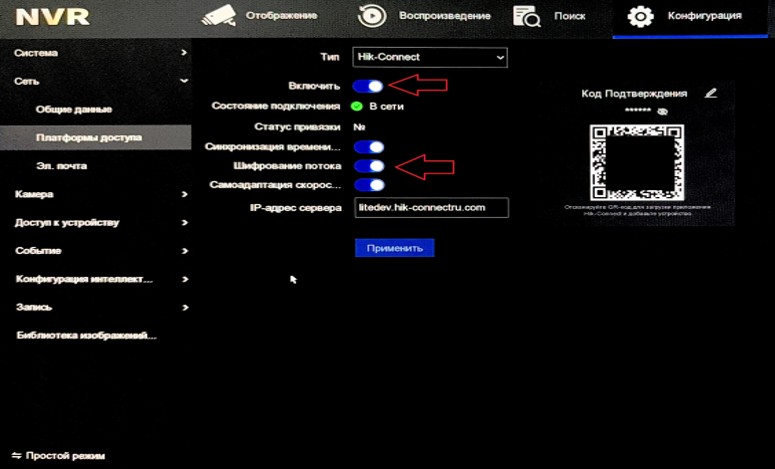Open the Тип dropdown showing Hik-Connect
The image size is (775, 469).
point(430,57)
